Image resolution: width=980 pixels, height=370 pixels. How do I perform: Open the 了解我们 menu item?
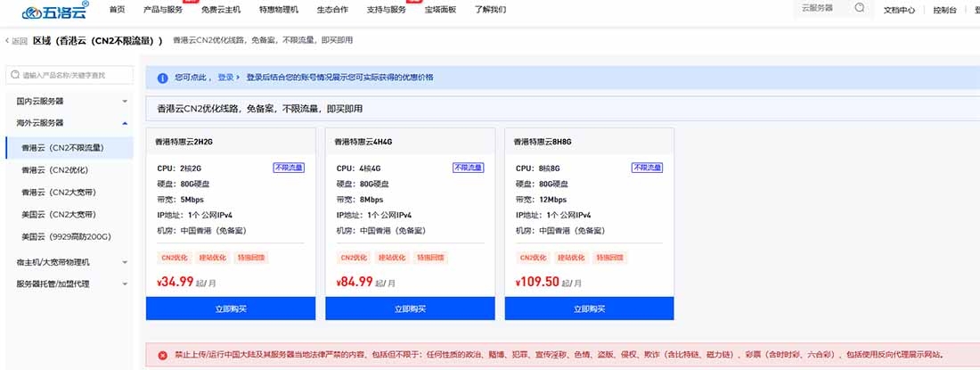click(x=491, y=10)
